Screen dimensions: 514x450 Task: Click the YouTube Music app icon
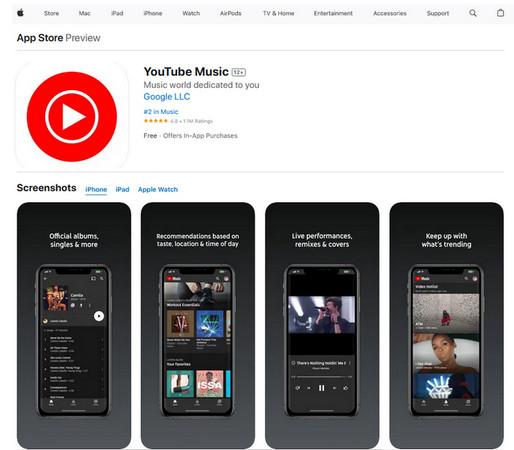[x=72, y=117]
